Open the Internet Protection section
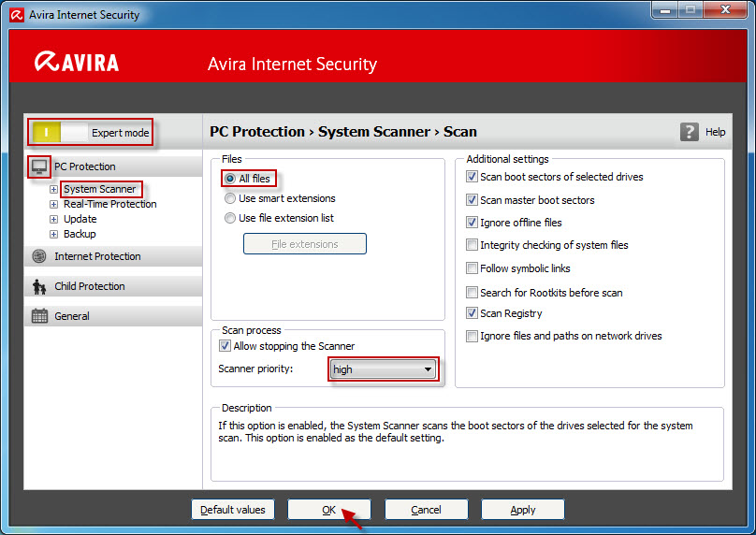The width and height of the screenshot is (756, 535). [113, 256]
